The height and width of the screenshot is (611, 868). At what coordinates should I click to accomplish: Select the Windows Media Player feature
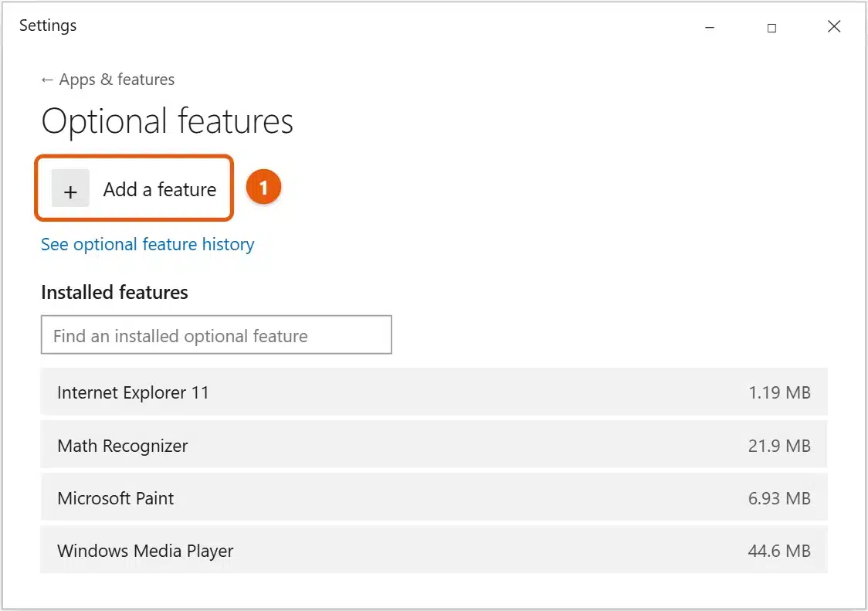[x=434, y=550]
